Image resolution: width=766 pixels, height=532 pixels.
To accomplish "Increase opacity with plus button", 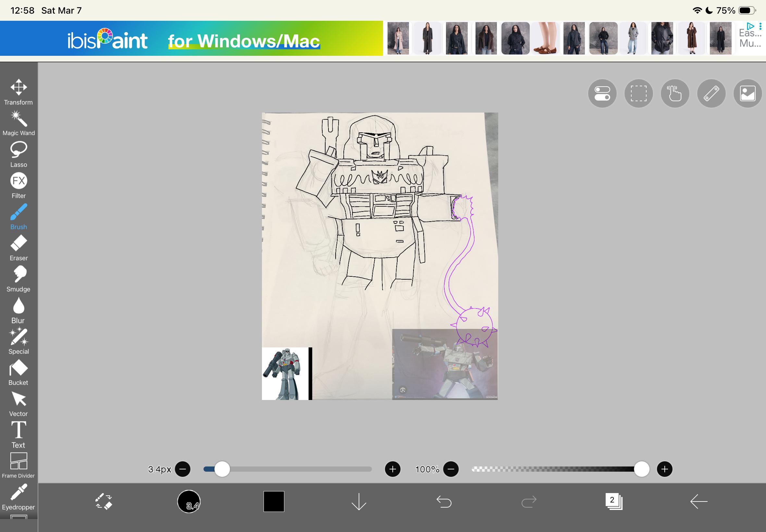I will pyautogui.click(x=665, y=469).
